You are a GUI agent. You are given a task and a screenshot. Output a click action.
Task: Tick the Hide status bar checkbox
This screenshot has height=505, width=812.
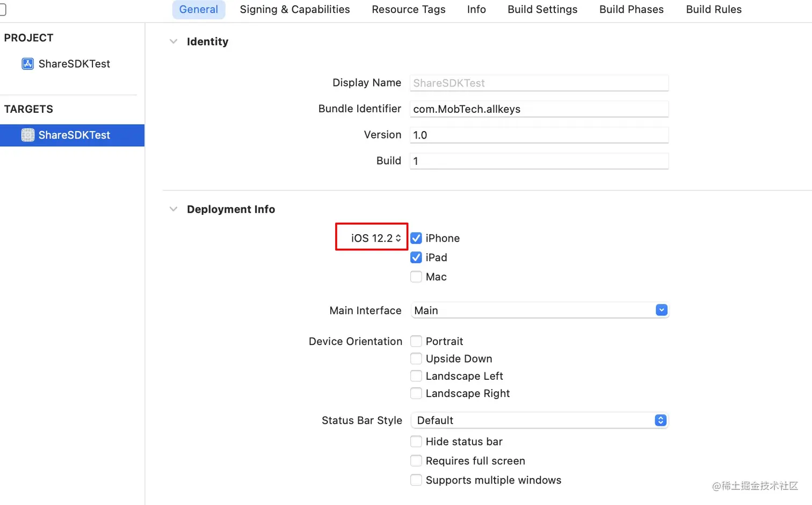click(416, 442)
